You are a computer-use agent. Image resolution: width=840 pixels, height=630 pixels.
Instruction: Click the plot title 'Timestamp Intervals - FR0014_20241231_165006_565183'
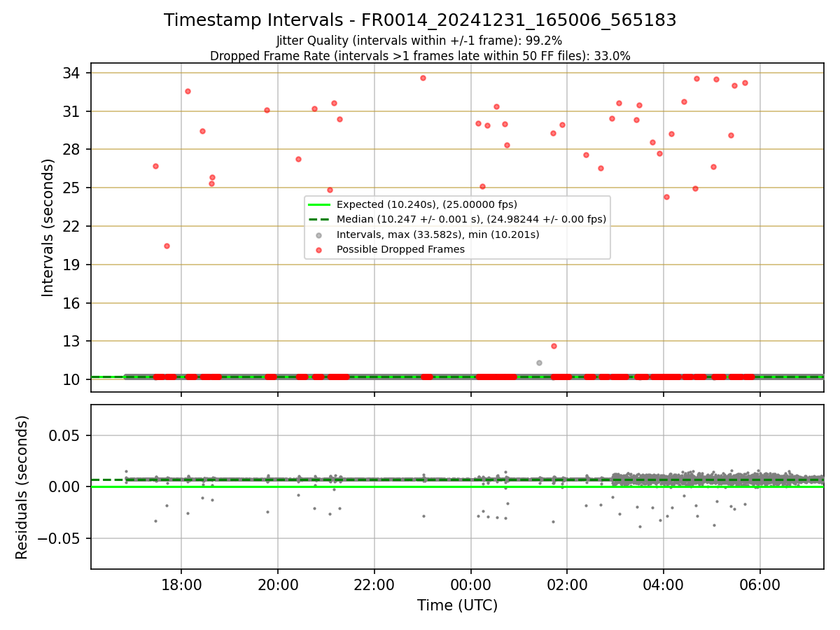[x=420, y=20]
